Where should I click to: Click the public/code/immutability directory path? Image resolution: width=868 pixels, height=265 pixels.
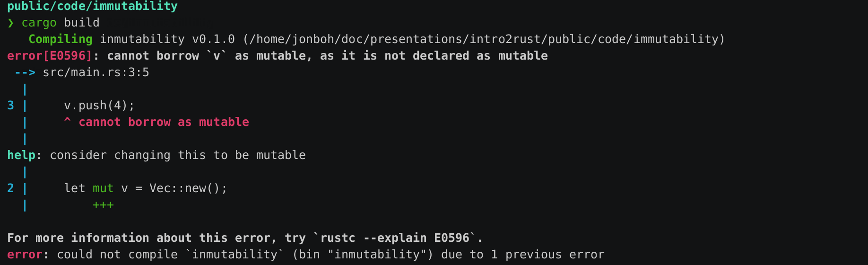coord(93,6)
